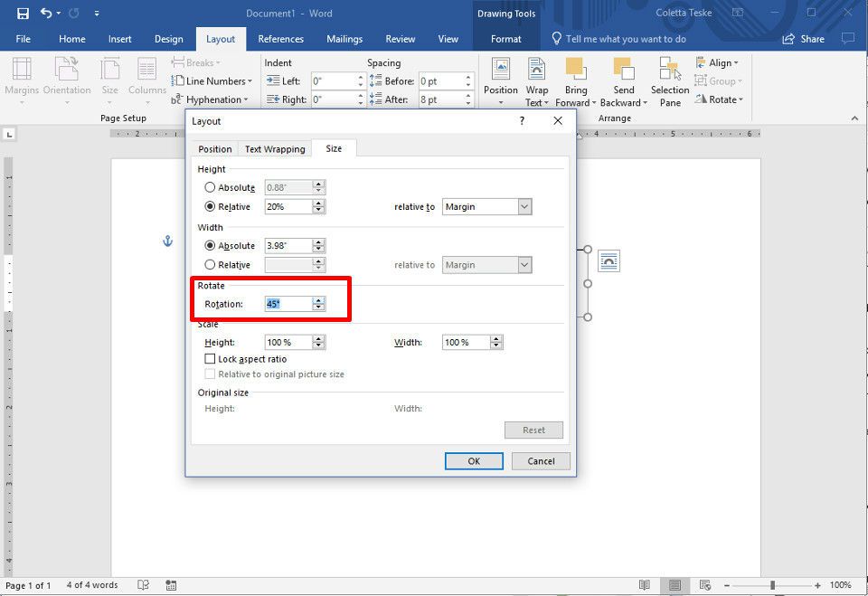Switch to Text Wrapping tab
The width and height of the screenshot is (868, 596).
(x=275, y=149)
